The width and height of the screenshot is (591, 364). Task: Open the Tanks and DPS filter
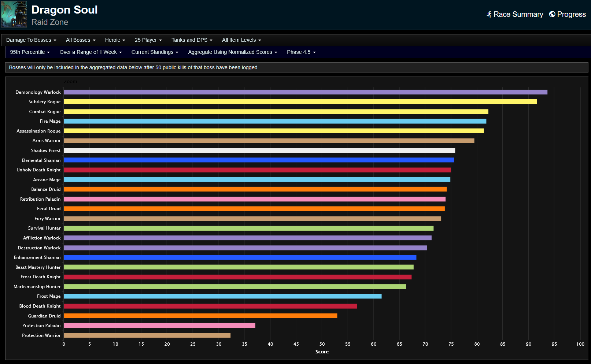pyautogui.click(x=192, y=40)
